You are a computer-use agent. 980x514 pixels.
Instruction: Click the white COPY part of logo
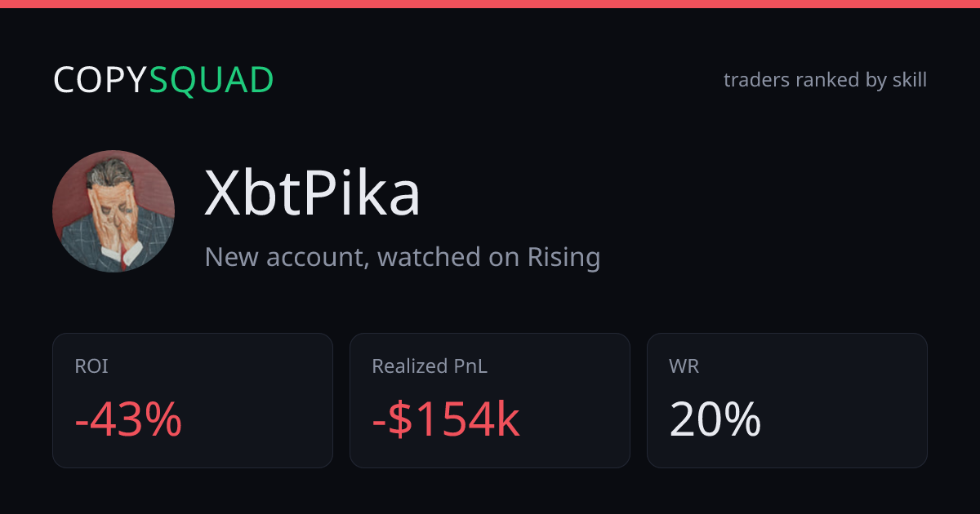100,80
